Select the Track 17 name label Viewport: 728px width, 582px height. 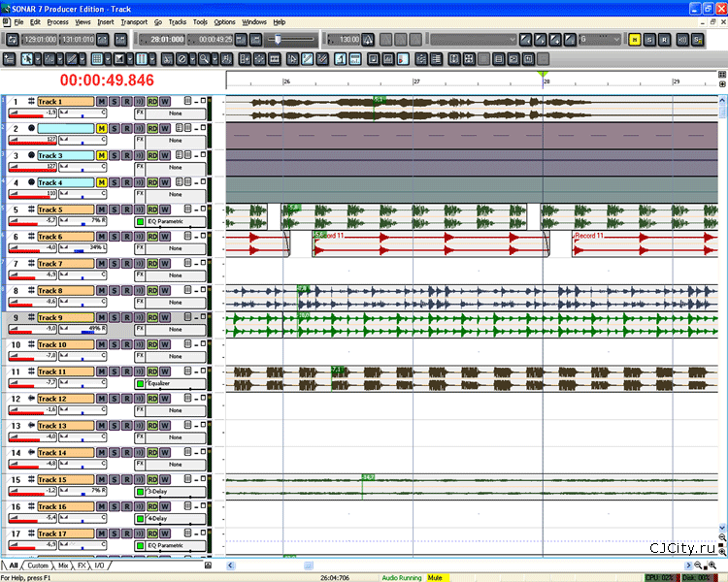click(x=65, y=533)
